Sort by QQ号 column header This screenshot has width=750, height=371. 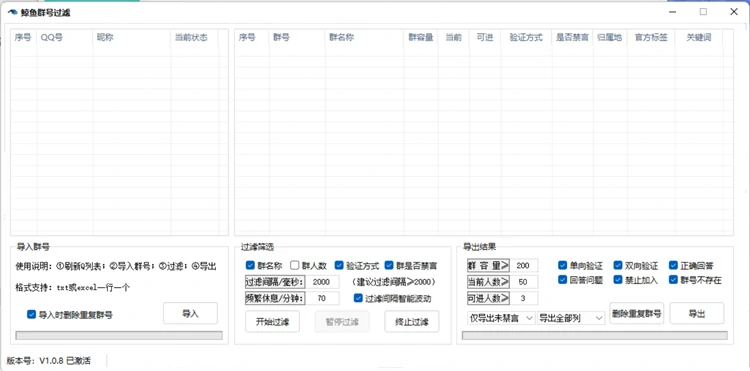(65, 37)
